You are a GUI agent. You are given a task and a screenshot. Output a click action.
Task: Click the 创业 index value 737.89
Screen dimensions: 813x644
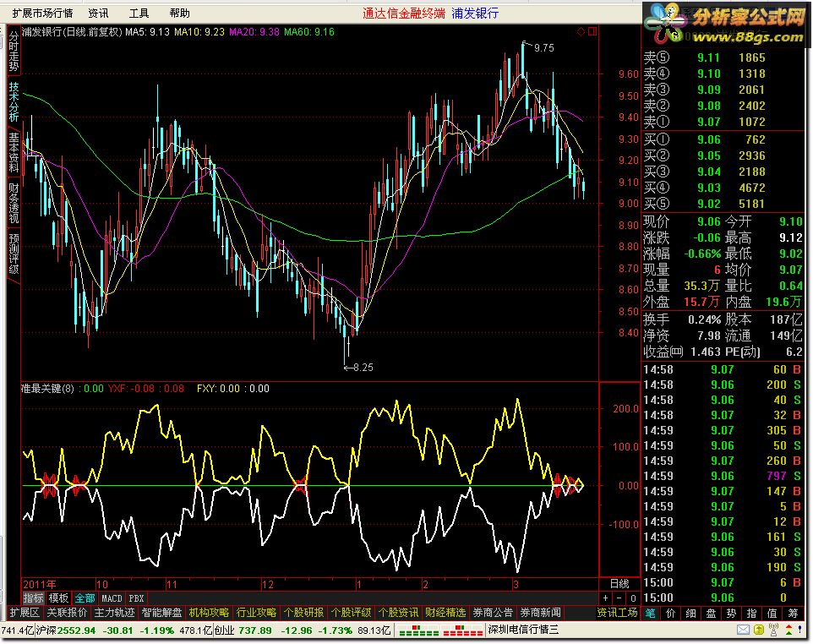[254, 630]
